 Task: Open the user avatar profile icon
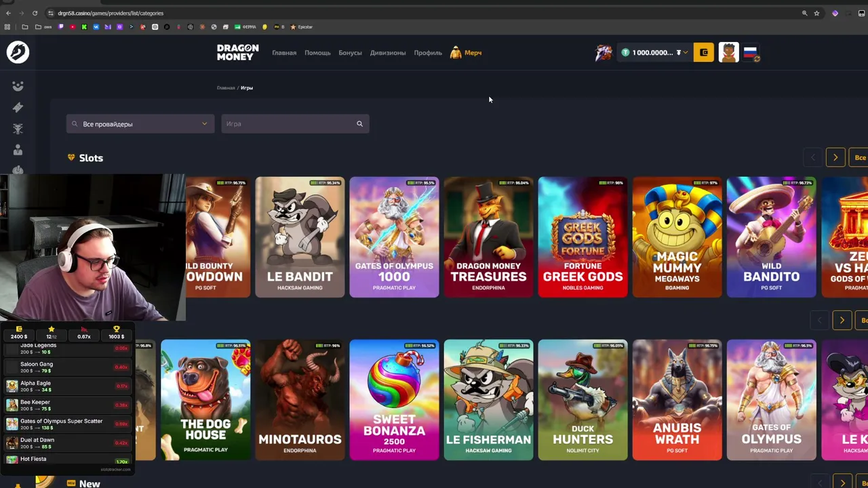point(729,52)
